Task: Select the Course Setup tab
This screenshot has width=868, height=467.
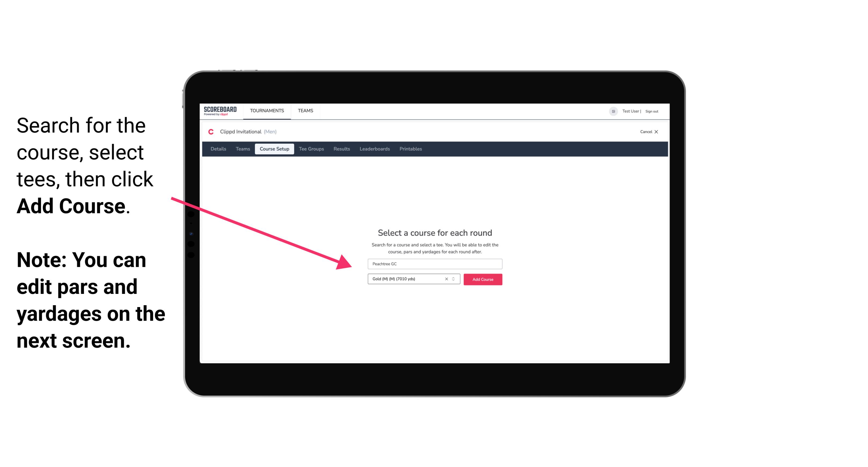Action: [274, 149]
